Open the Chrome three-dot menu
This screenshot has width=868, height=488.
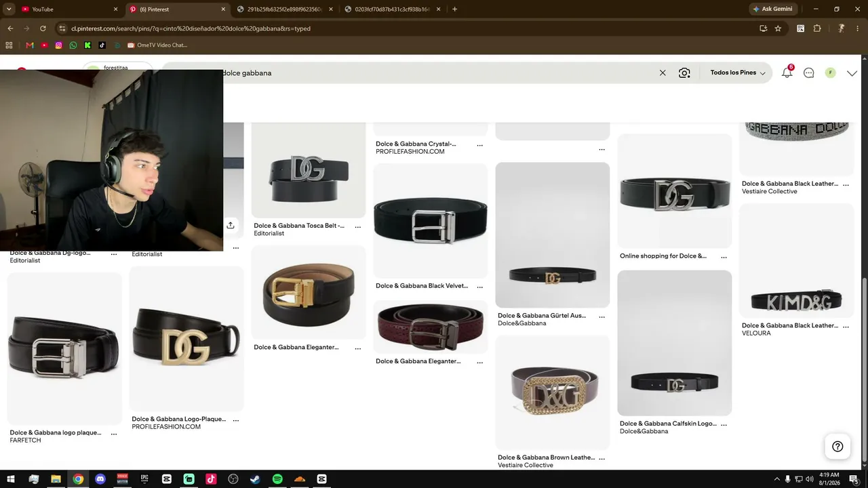click(858, 28)
